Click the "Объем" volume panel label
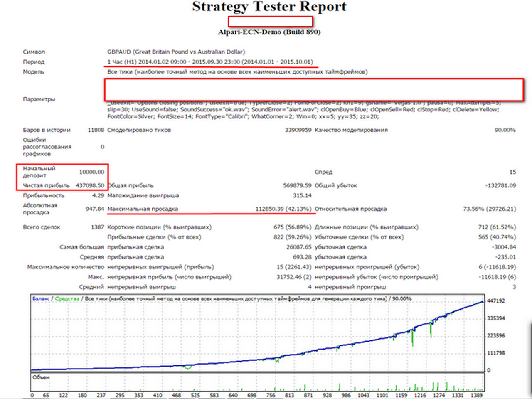 [x=41, y=377]
